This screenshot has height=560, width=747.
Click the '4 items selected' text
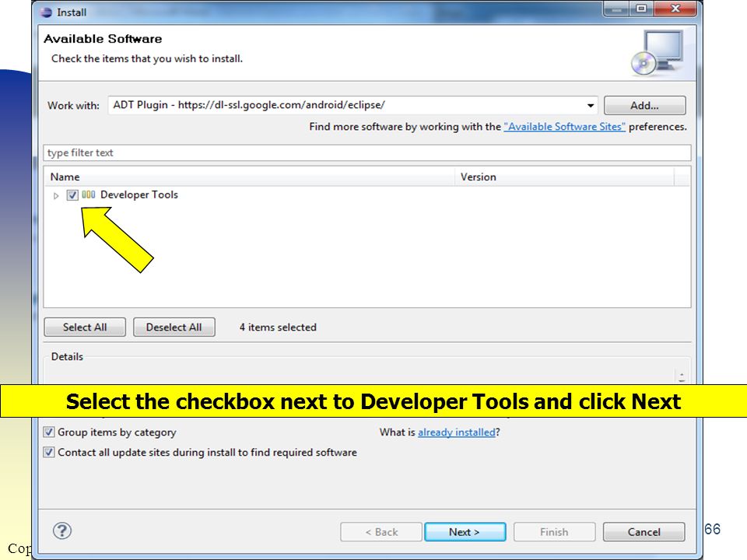click(x=278, y=327)
